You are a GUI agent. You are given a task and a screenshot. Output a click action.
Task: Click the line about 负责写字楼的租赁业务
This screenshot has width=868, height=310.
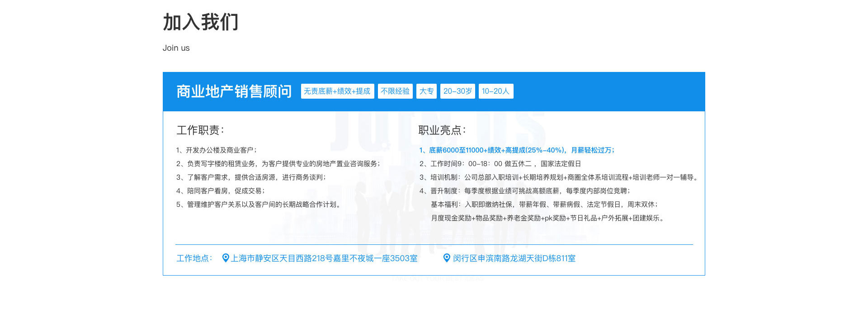pyautogui.click(x=278, y=164)
